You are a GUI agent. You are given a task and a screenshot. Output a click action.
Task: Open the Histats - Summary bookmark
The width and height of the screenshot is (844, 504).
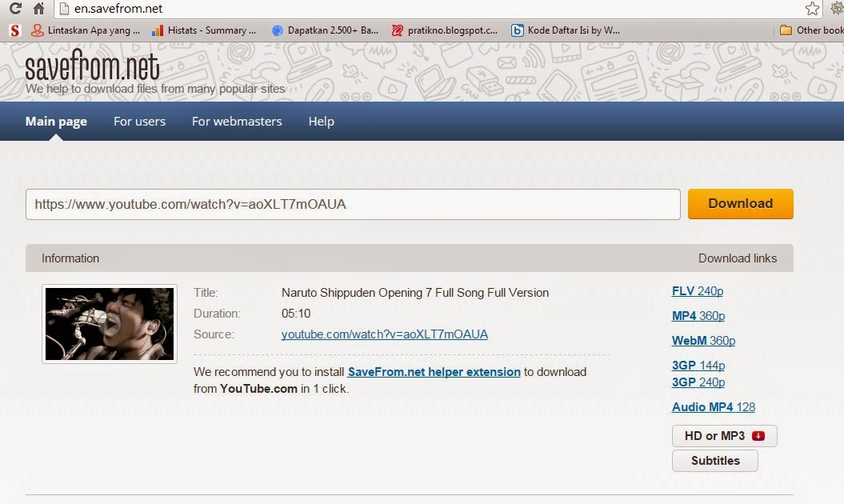pos(204,30)
